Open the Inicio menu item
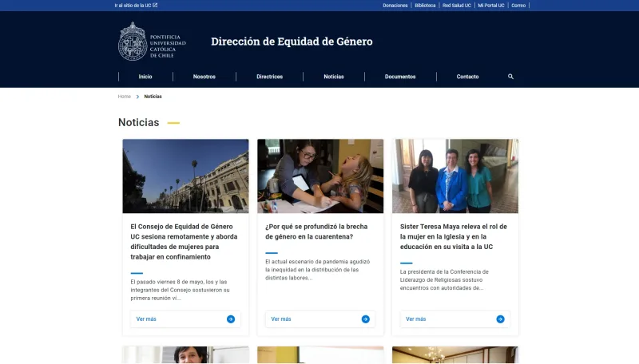 point(145,77)
